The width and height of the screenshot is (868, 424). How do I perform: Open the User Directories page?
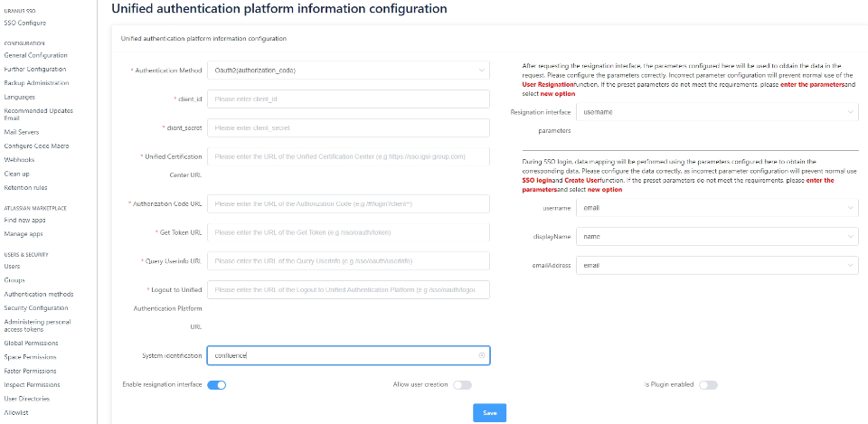27,398
